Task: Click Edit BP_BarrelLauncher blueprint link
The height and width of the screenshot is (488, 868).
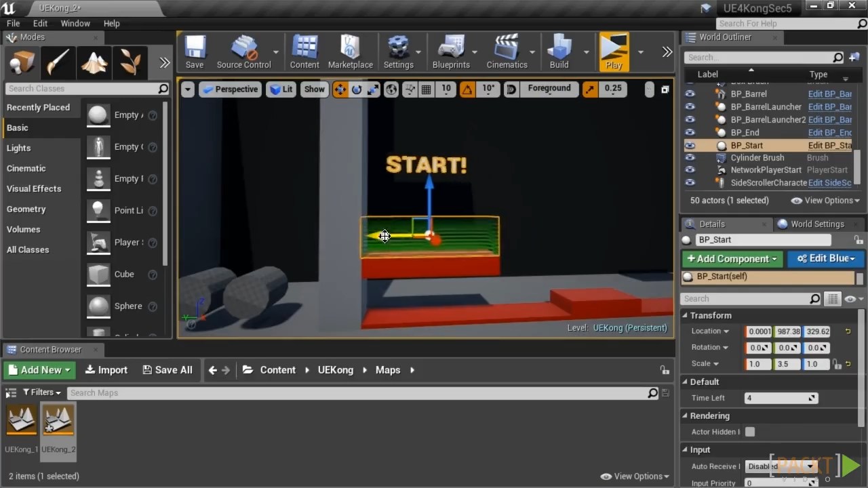Action: pos(829,107)
